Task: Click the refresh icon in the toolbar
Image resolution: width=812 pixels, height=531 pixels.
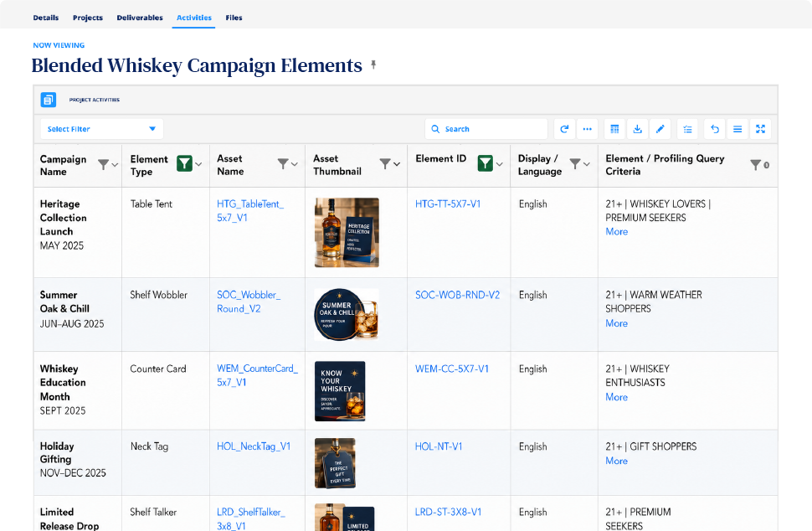Action: point(564,129)
